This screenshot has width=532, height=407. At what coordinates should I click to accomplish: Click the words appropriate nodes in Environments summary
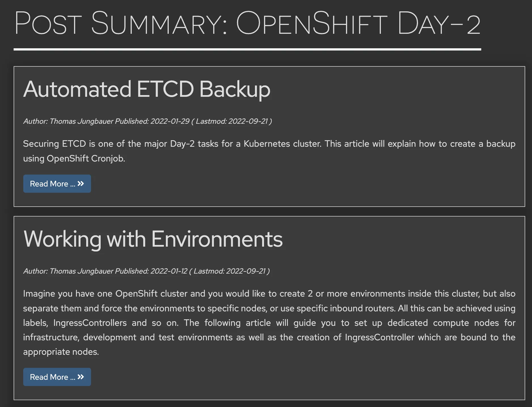[x=61, y=352]
